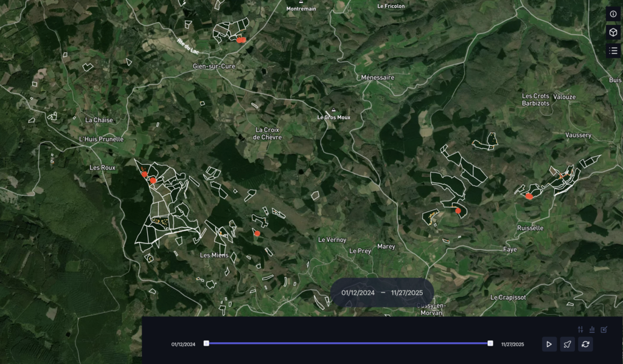
Task: Click the red marker north of Gien-sur-Cure
Action: [x=241, y=40]
